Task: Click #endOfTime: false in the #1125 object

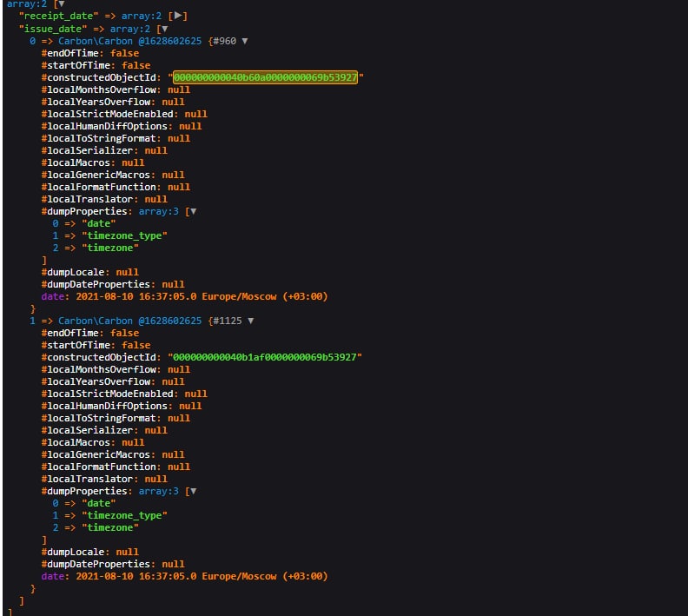Action: point(90,333)
